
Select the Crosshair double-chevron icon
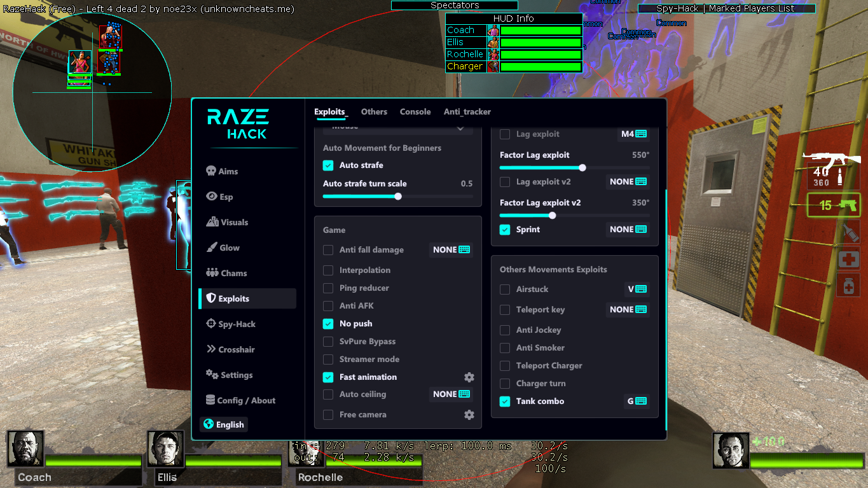tap(211, 349)
